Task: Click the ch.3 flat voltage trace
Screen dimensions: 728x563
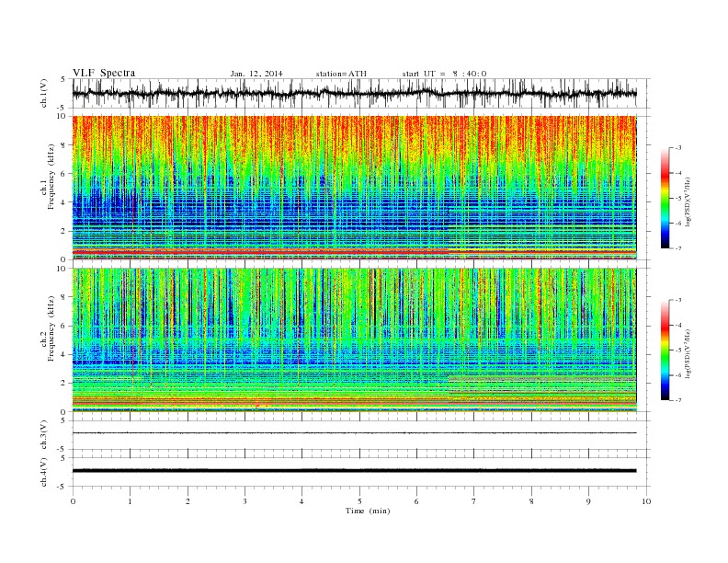Action: tap(354, 433)
